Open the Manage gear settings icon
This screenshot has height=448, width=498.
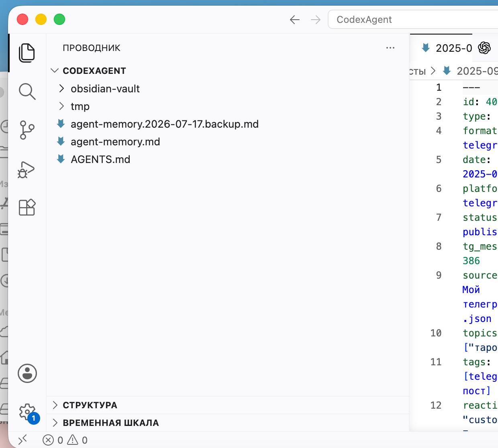point(27,412)
